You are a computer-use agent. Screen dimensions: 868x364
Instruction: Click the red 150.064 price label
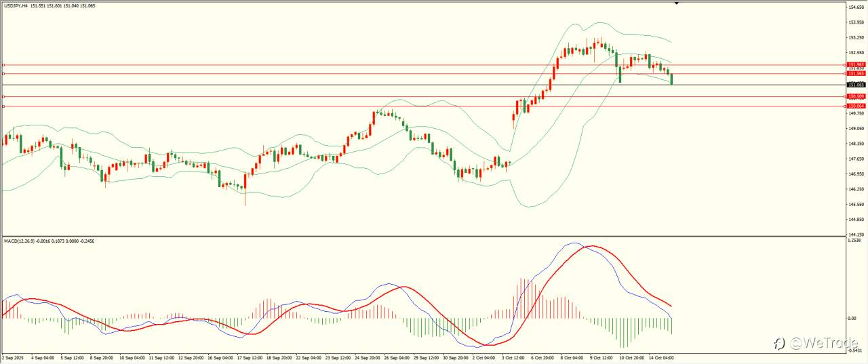tap(856, 106)
